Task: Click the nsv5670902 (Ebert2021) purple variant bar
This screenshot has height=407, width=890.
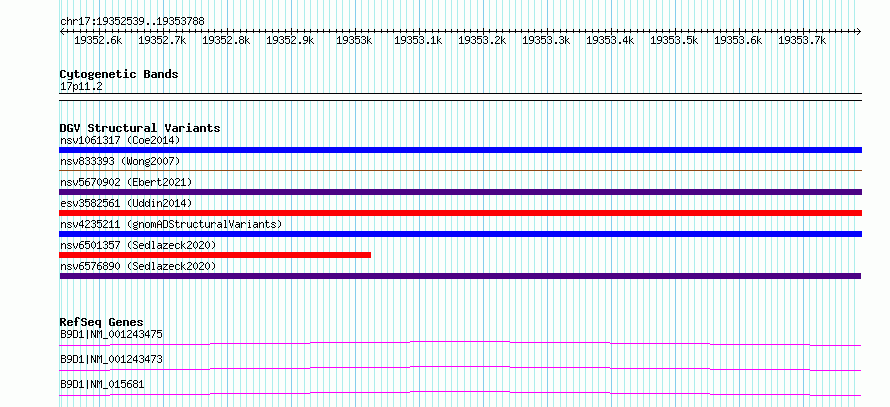Action: tap(460, 192)
